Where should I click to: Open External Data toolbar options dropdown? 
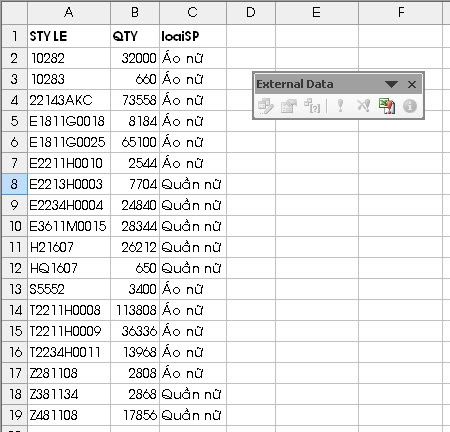point(391,84)
